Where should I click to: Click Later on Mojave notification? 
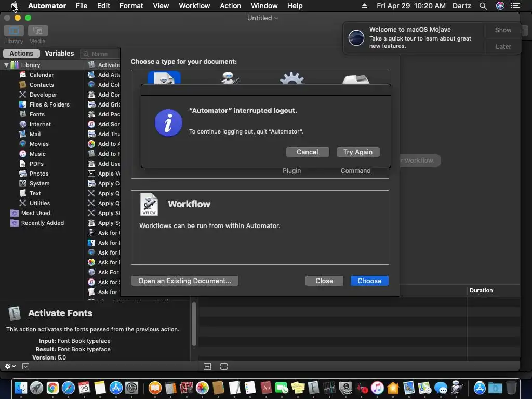point(503,46)
